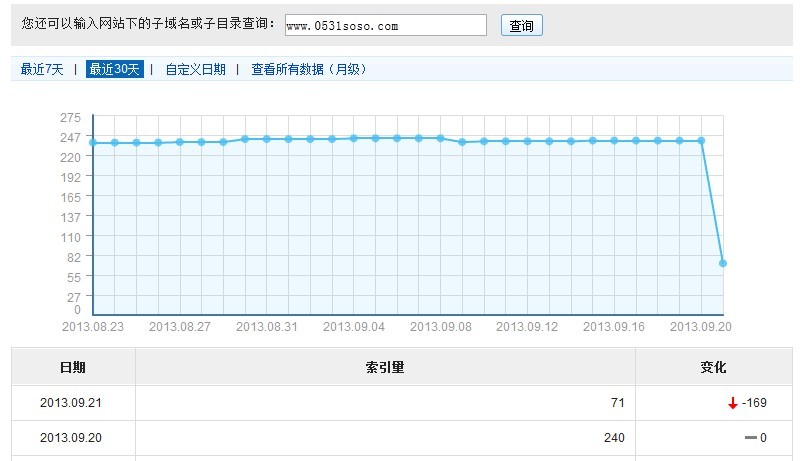
Task: Click the last data point at value 71
Action: (723, 263)
